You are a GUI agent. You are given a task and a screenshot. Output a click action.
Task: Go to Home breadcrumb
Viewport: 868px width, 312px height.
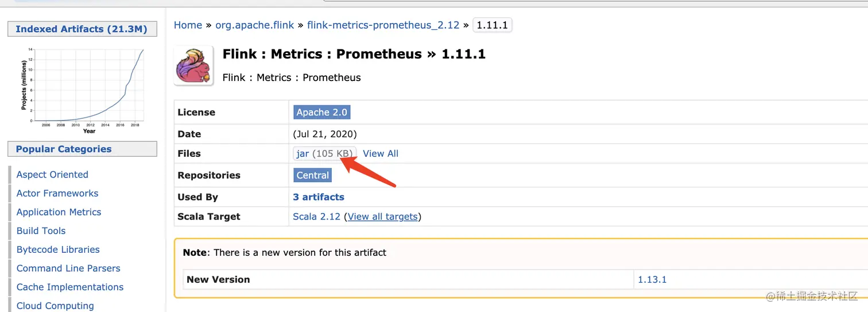pos(188,25)
